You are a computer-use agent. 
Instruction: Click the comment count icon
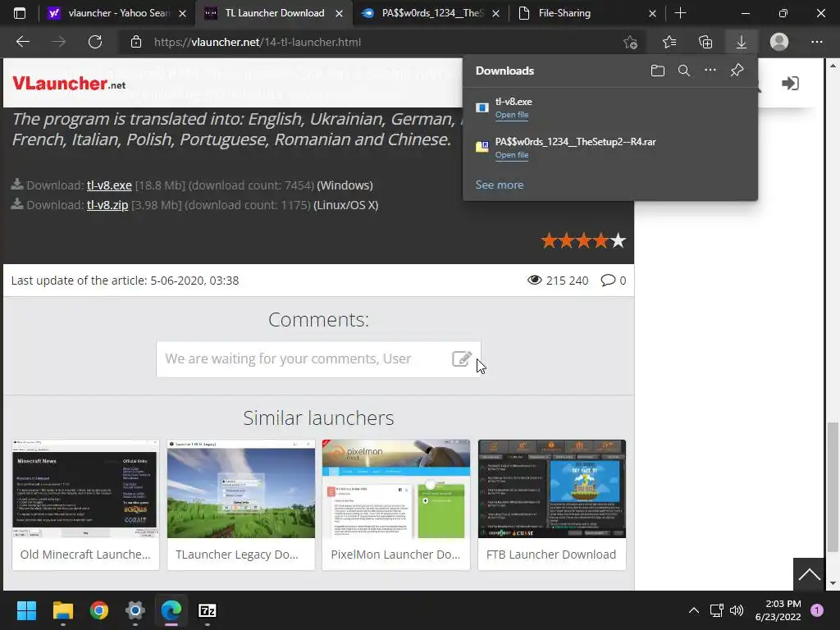click(x=608, y=281)
